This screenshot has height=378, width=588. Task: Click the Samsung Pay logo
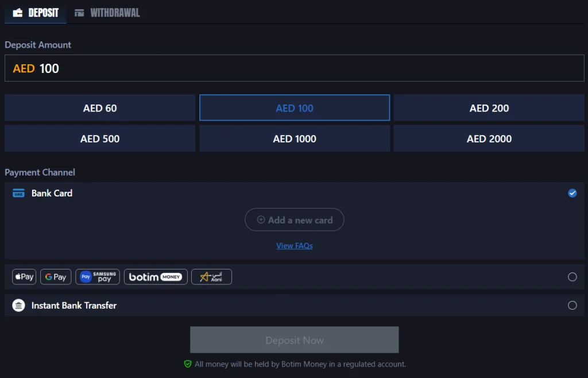(98, 277)
